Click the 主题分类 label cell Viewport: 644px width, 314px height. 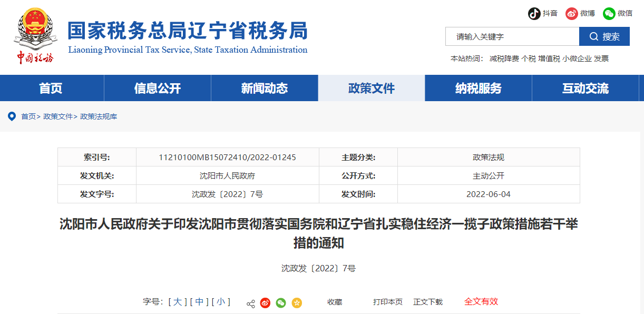click(x=358, y=157)
